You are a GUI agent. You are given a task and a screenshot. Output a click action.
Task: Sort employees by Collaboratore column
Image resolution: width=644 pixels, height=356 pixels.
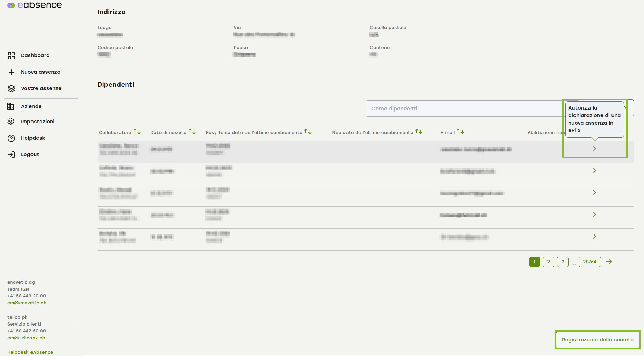[137, 132]
